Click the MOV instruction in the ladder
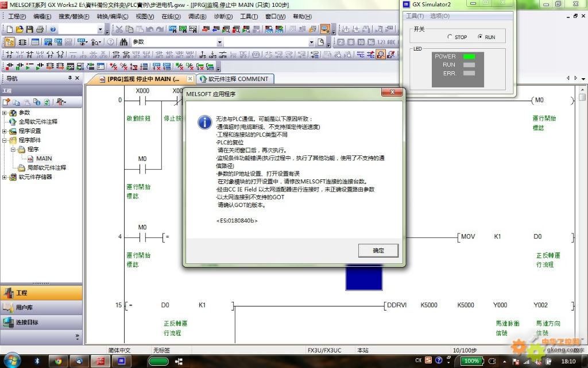588x368 pixels. point(467,236)
